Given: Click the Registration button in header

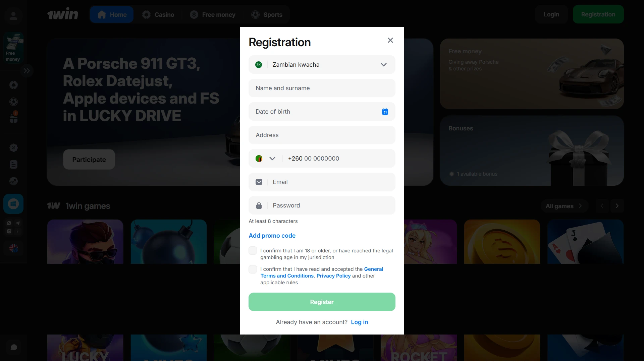Looking at the screenshot, I should tap(598, 14).
